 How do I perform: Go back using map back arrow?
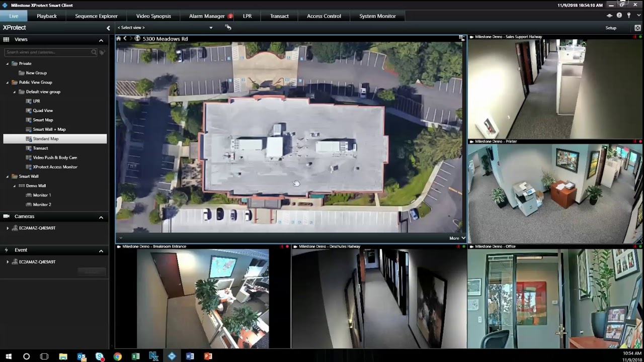coord(125,39)
